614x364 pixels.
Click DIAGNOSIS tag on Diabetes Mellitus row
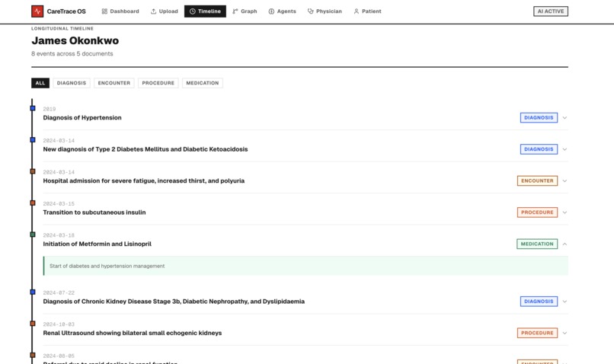pyautogui.click(x=539, y=149)
